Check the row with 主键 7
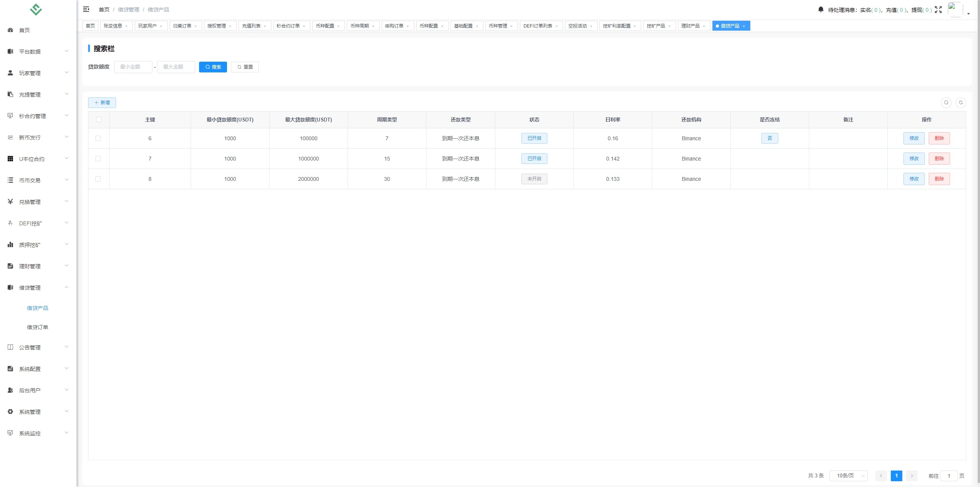 pyautogui.click(x=98, y=159)
